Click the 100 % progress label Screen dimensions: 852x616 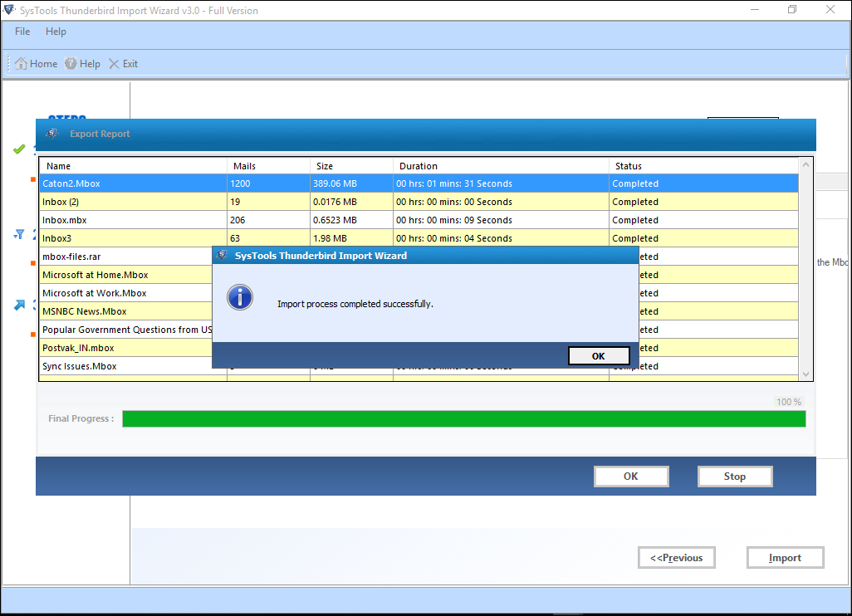click(789, 402)
